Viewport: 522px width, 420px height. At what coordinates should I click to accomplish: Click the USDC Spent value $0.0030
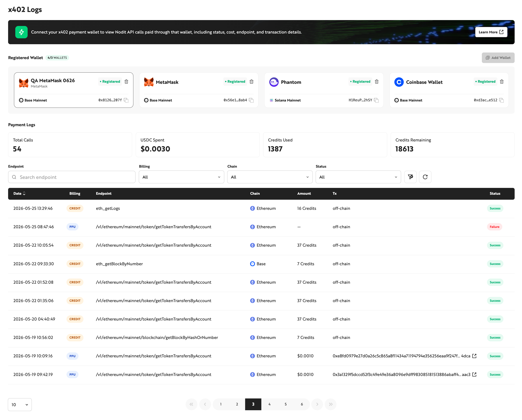pyautogui.click(x=155, y=149)
